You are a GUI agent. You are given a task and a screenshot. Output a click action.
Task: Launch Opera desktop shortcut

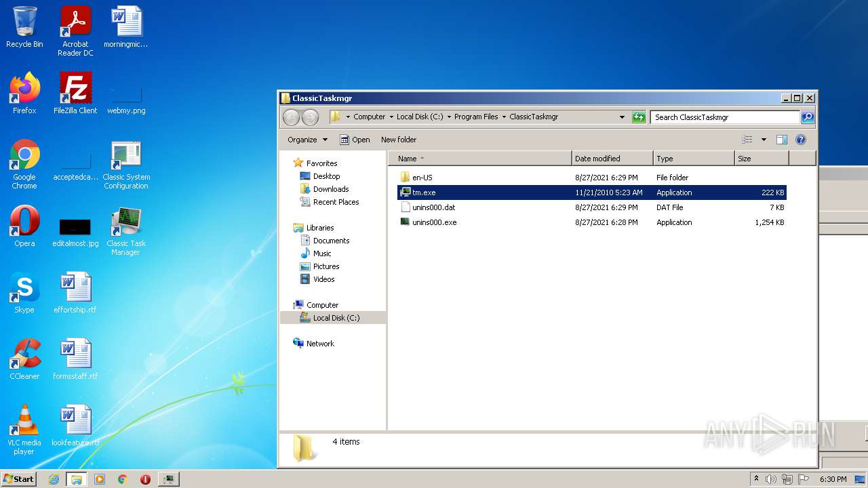[24, 226]
